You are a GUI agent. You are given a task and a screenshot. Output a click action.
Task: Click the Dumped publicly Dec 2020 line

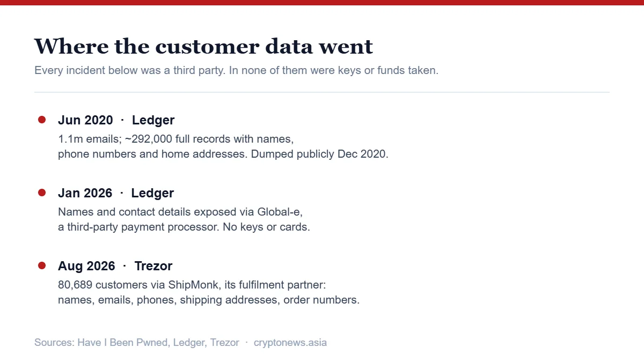(x=223, y=154)
